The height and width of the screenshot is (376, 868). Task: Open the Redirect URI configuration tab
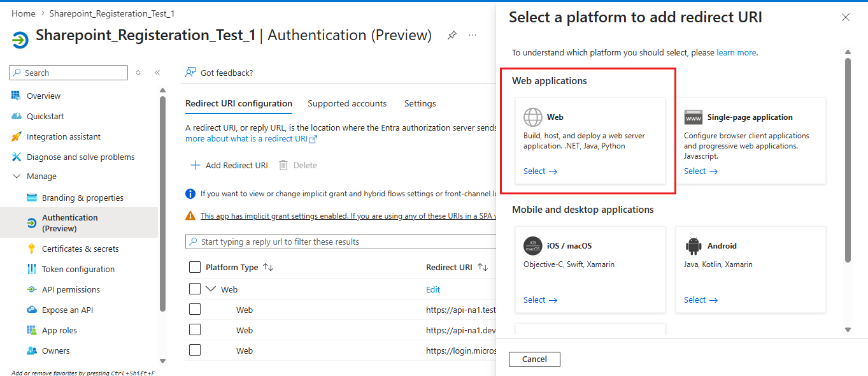click(239, 103)
